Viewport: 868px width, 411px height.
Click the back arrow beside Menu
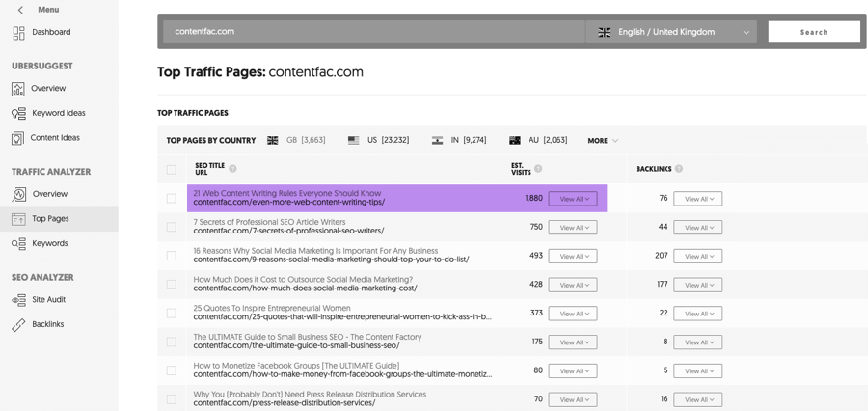20,10
